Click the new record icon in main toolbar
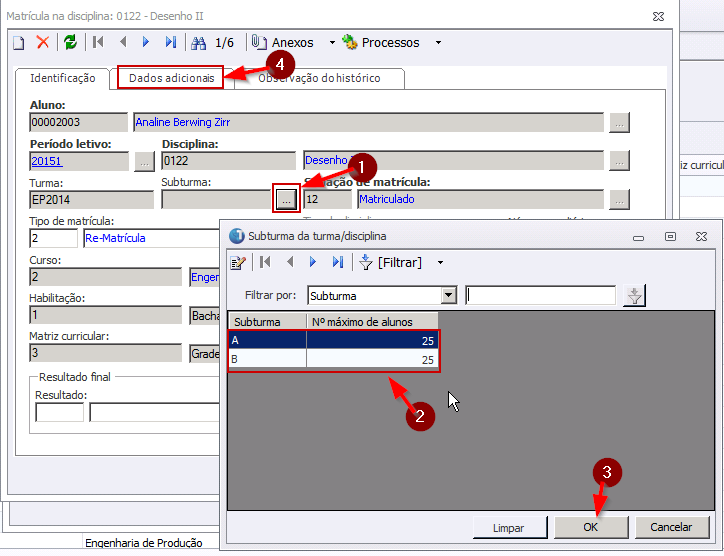The height and width of the screenshot is (556, 724). pos(18,43)
